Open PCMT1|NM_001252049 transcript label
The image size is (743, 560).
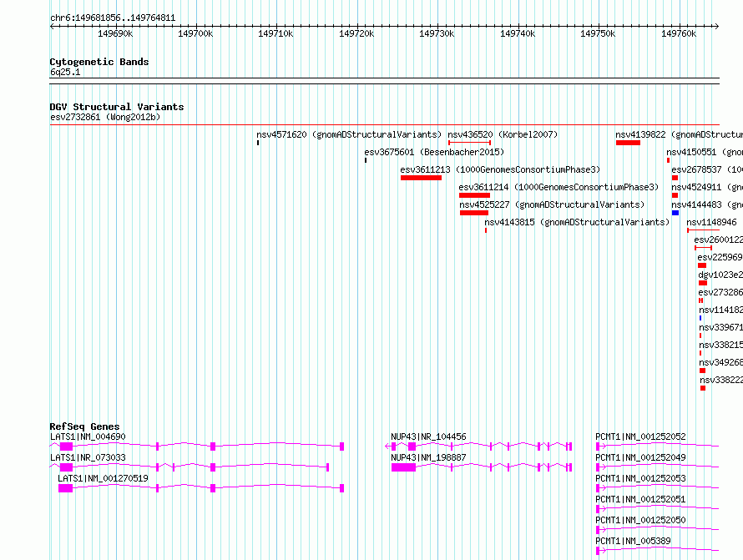coord(640,457)
